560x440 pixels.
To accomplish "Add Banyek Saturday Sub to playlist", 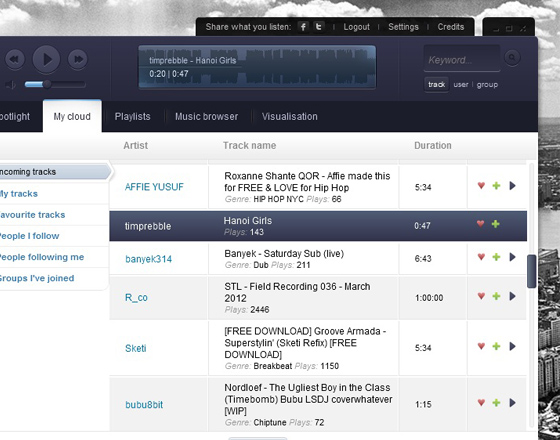I will pos(496,257).
